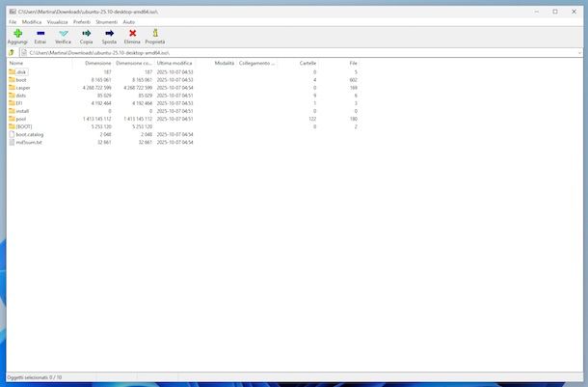The image size is (588, 387).
Task: Sort by the Dimensione compressa column header
Action: point(133,63)
